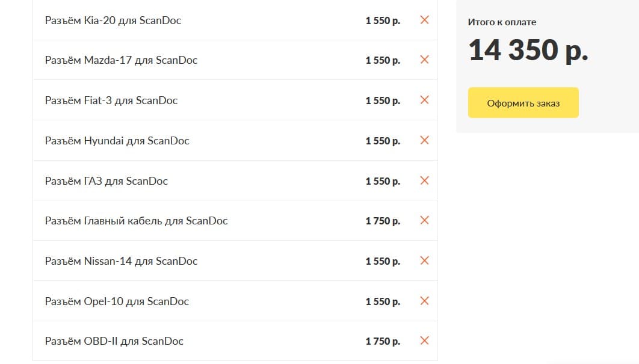Open Разъём Hyundai для ScanDoc product
Screen dimensions: 639x364
[117, 141]
